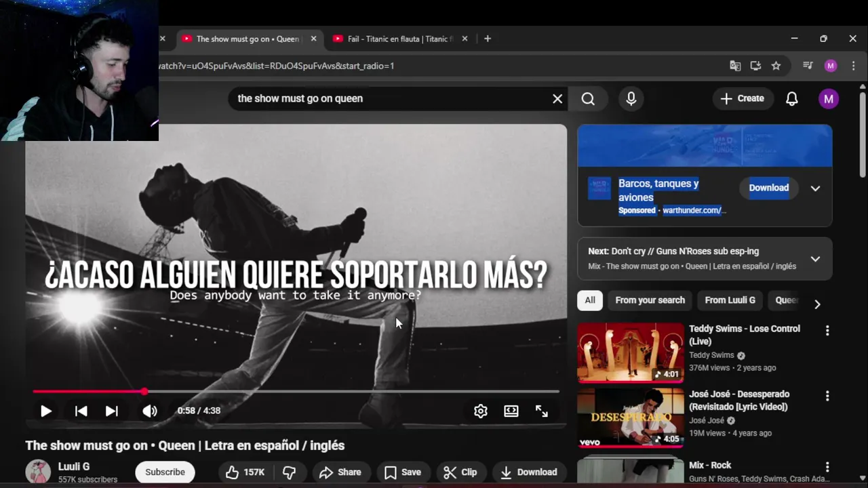Open the Teddy Swims channel name

[711, 355]
